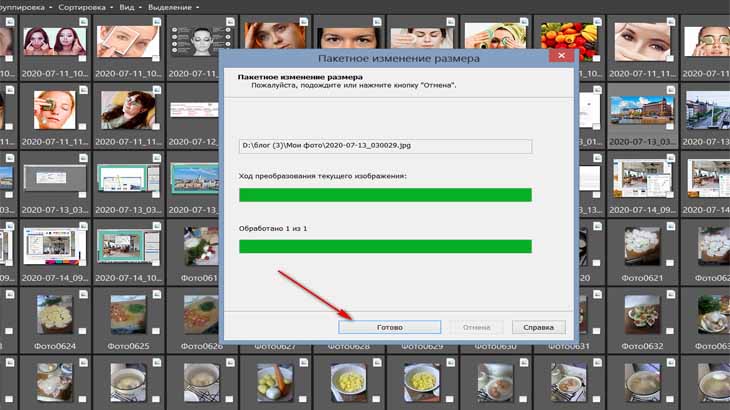Click the file-type icon on the carrot and potatoes thumbnail
730x410 pixels.
coord(304,363)
